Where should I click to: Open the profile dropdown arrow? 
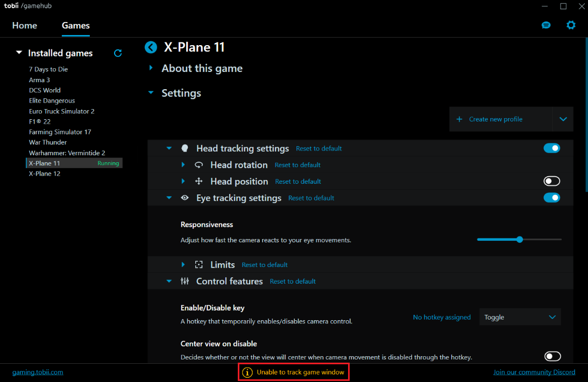563,119
